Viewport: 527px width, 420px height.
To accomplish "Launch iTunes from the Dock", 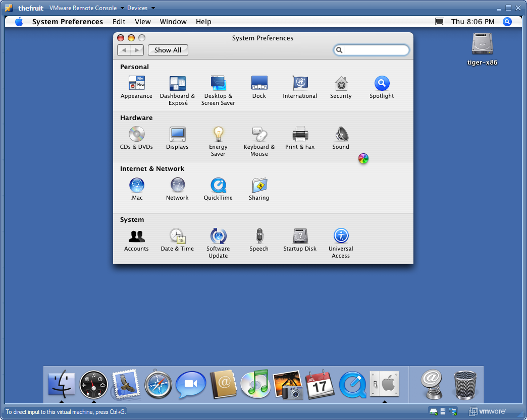I will (255, 384).
